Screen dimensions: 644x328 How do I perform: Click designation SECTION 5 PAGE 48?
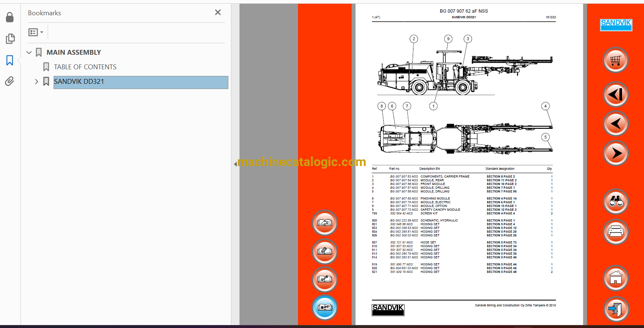[x=502, y=272]
